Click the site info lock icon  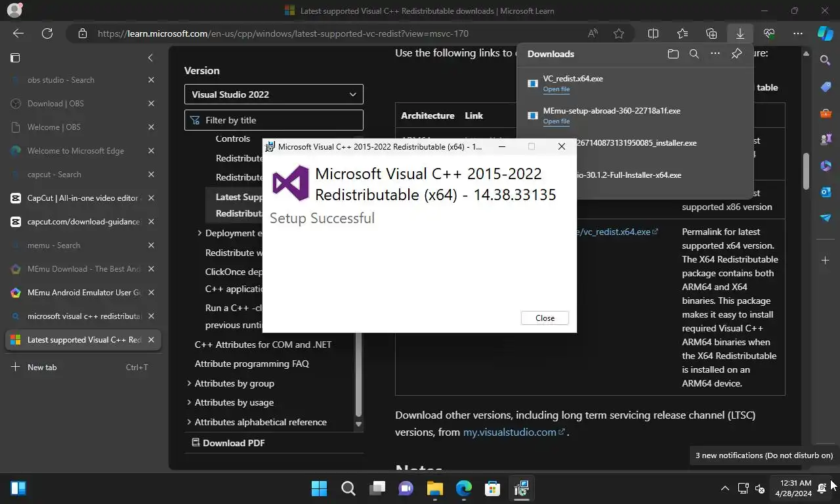82,33
